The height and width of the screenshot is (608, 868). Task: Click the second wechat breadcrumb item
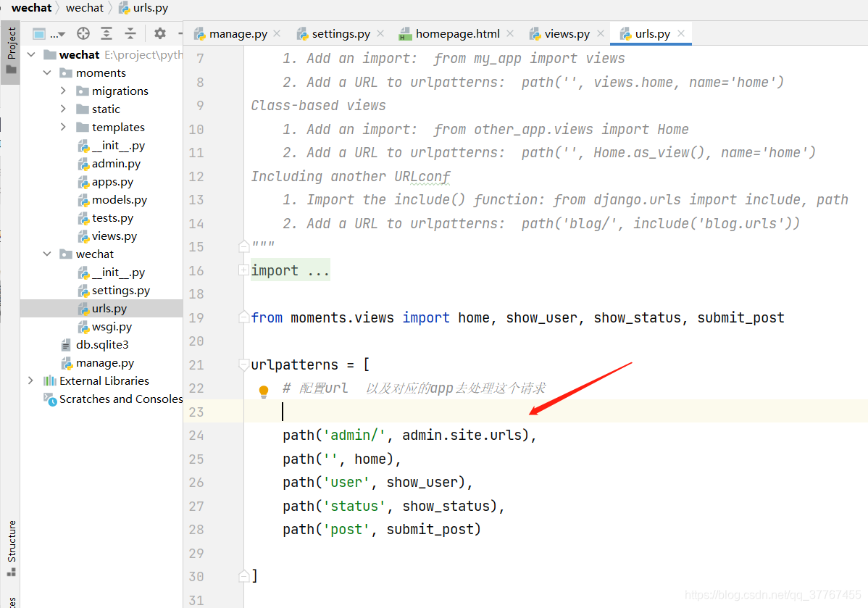(84, 8)
